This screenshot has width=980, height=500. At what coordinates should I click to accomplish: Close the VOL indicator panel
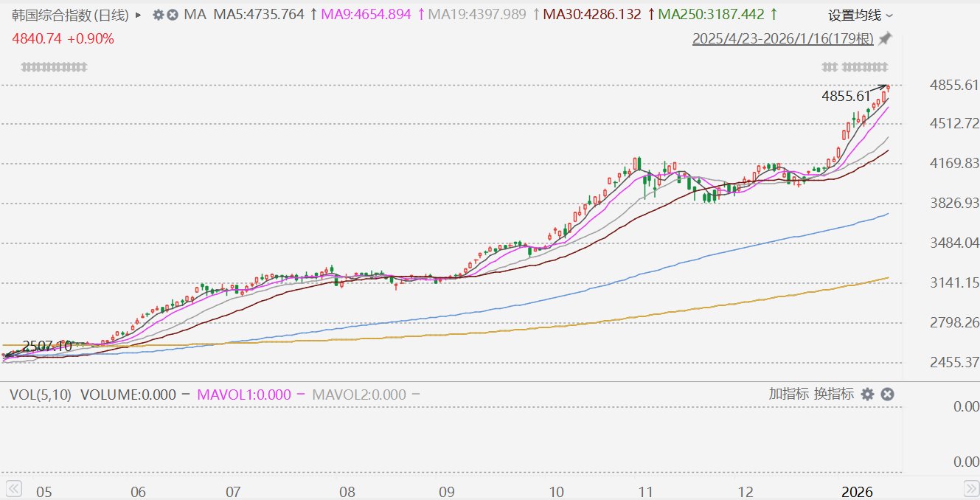coord(888,395)
